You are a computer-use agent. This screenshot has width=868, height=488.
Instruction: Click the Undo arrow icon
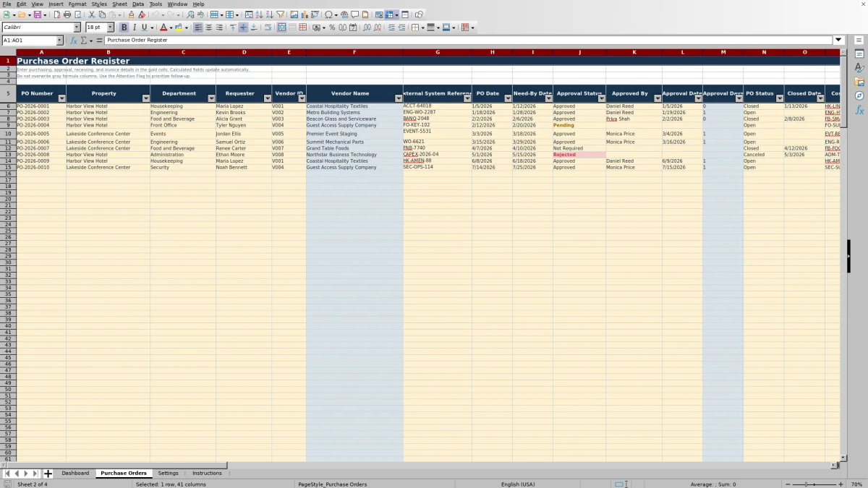(x=155, y=14)
